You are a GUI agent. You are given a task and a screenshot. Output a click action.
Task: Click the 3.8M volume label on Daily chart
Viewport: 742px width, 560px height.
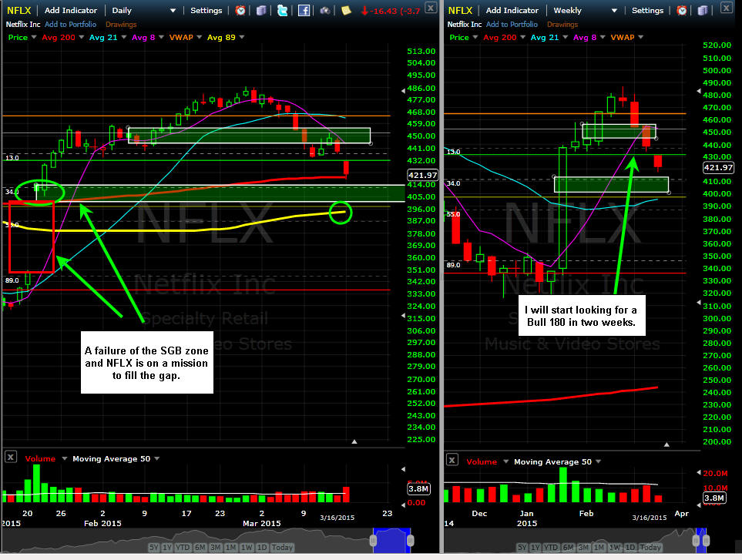pos(419,488)
